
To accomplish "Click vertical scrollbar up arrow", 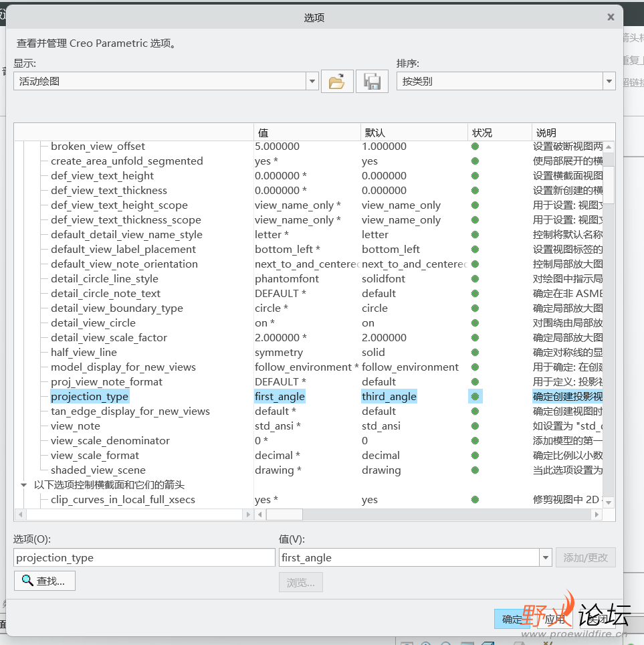I will (609, 147).
